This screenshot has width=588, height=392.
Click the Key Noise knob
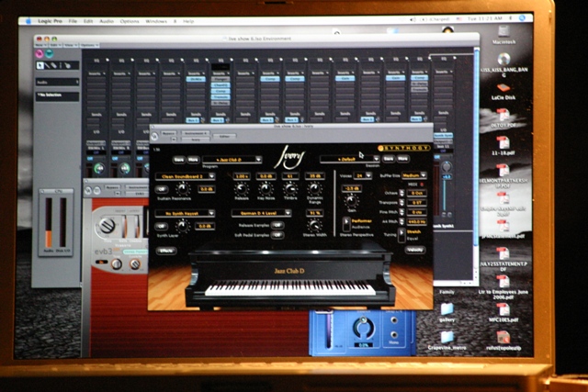266,189
